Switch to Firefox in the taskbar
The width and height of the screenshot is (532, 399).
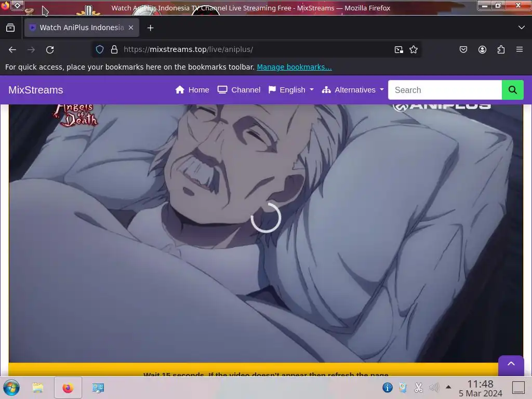pyautogui.click(x=68, y=388)
